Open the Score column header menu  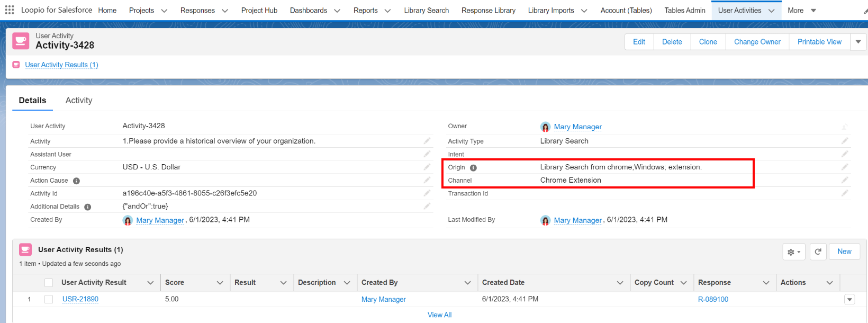(x=220, y=283)
